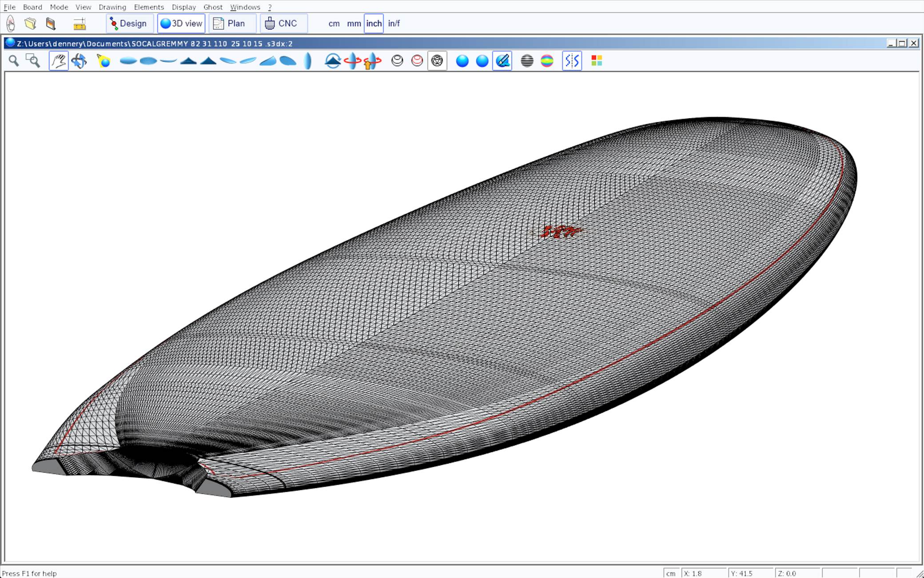Open the Ghost menu
The height and width of the screenshot is (578, 924).
[213, 7]
